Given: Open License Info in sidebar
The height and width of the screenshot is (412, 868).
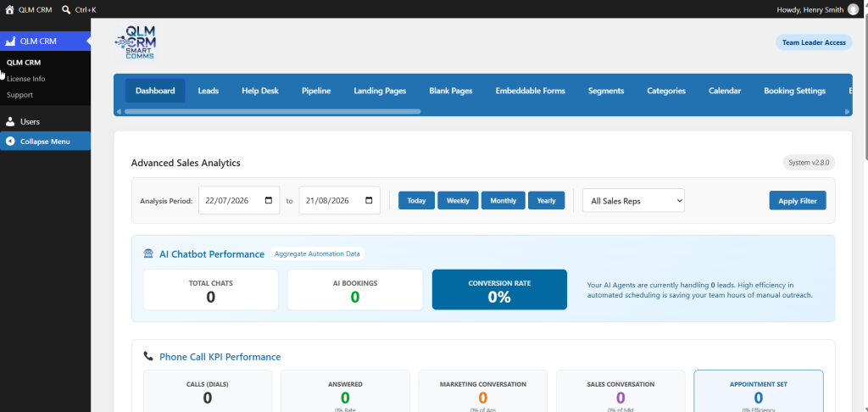Looking at the screenshot, I should coord(26,79).
